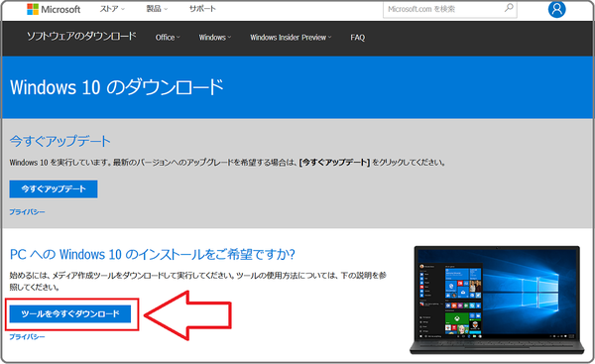595x364 pixels.
Task: Click ツールを今すぐダウンロード button
Action: [x=70, y=313]
